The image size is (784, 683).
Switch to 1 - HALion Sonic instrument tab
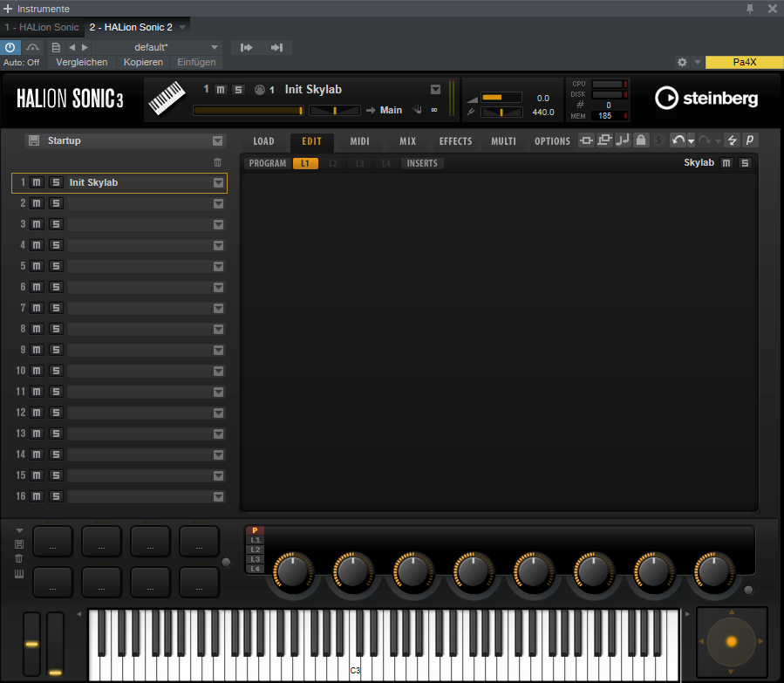pyautogui.click(x=42, y=27)
